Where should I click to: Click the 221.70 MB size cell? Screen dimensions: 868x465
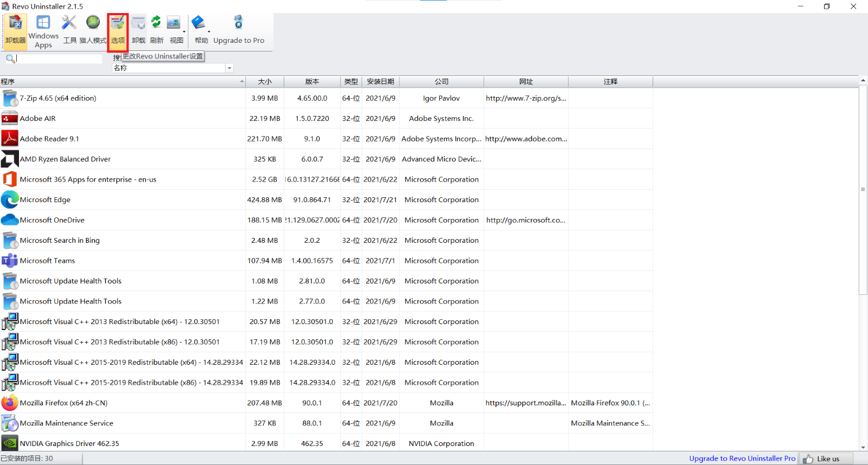click(x=265, y=139)
